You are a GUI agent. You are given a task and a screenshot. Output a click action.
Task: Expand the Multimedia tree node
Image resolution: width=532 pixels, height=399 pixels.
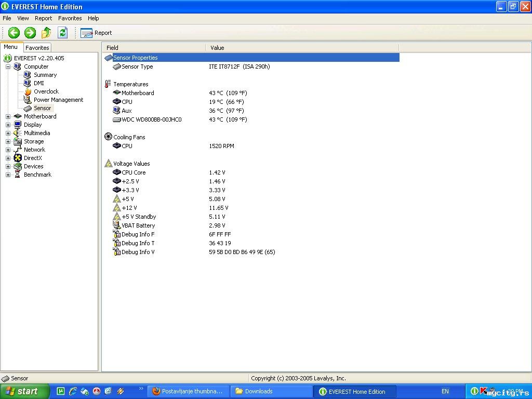tap(8, 133)
